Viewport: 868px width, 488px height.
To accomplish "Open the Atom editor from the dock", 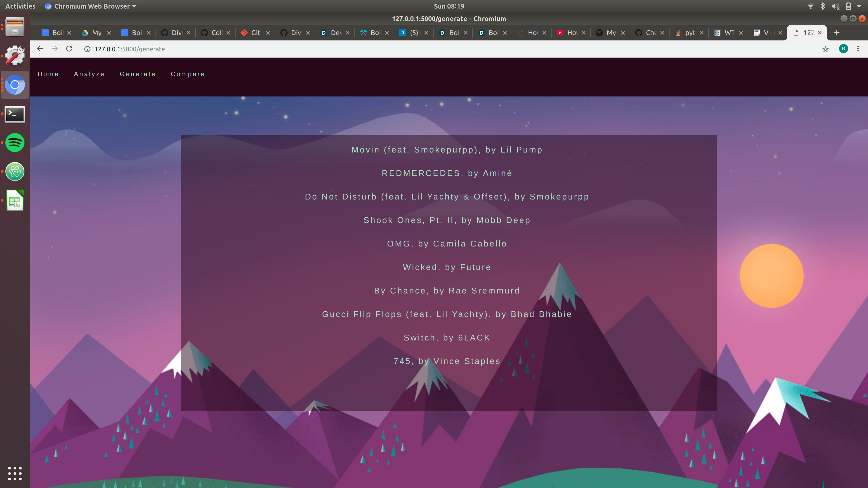I will pyautogui.click(x=15, y=171).
